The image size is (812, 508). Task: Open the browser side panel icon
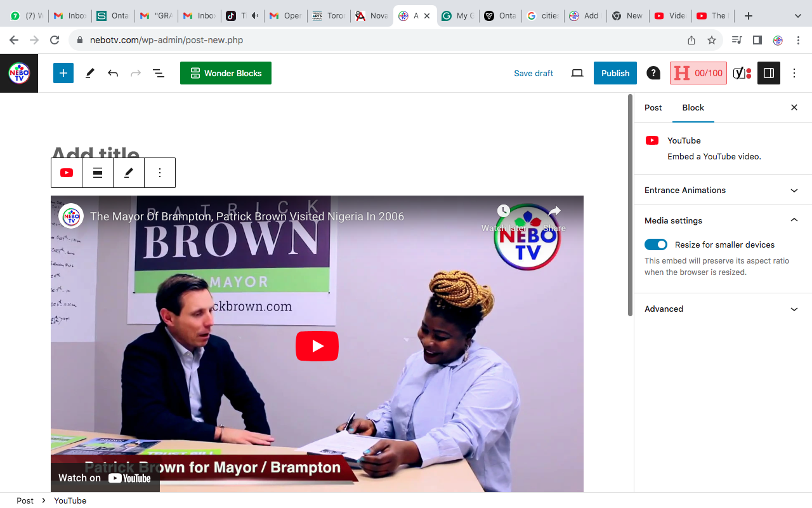[x=757, y=40]
